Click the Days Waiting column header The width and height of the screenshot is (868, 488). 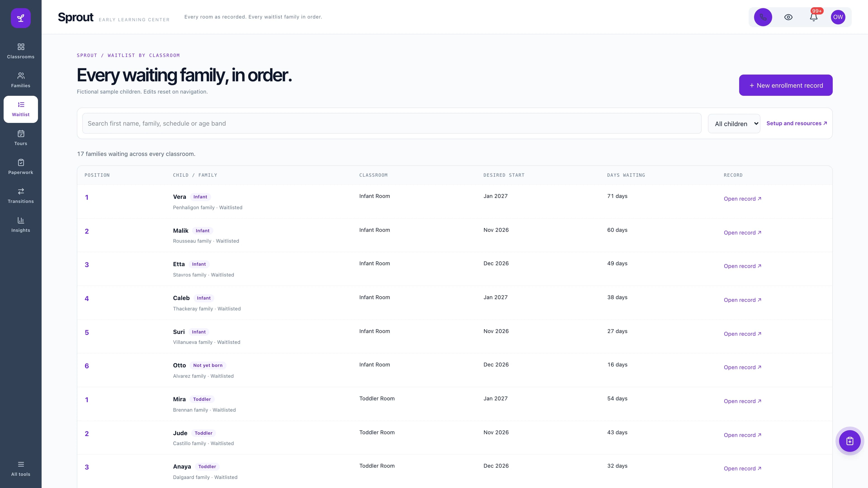click(x=626, y=175)
